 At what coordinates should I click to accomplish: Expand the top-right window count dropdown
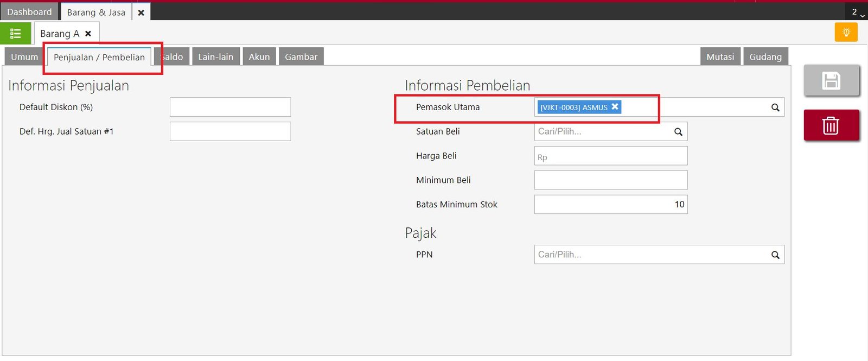coord(857,12)
